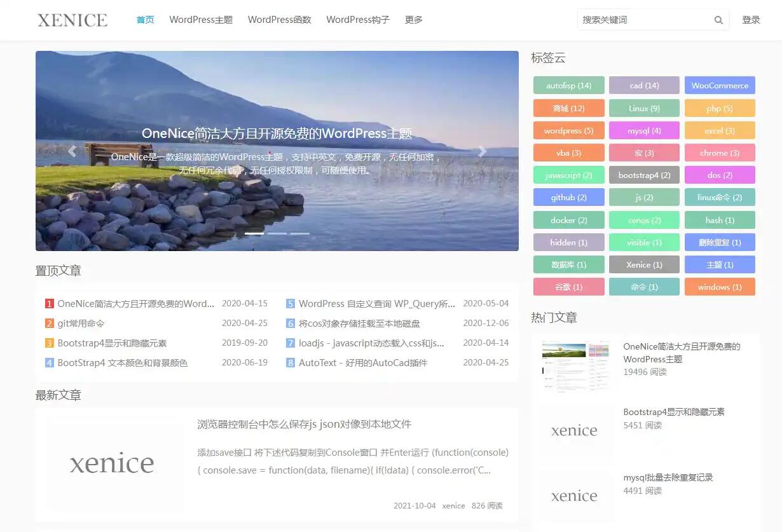This screenshot has width=782, height=532.
Task: Go back a slide using the left arrow
Action: click(72, 151)
